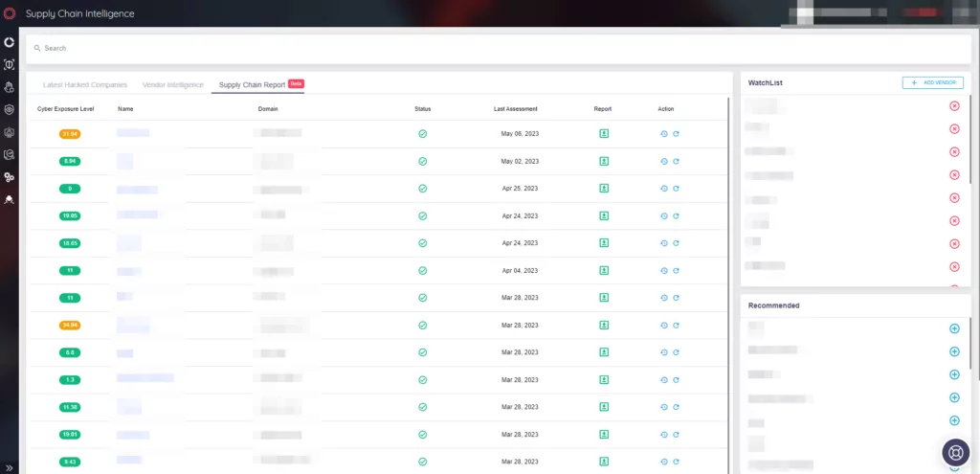Open the scan frame sidebar icon
The width and height of the screenshot is (980, 474).
9,64
